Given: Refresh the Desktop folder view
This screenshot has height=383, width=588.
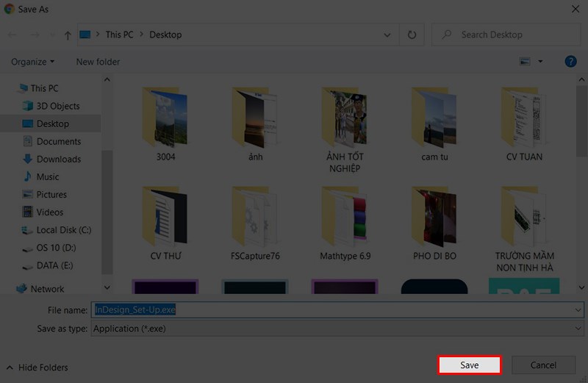Looking at the screenshot, I should pyautogui.click(x=412, y=35).
